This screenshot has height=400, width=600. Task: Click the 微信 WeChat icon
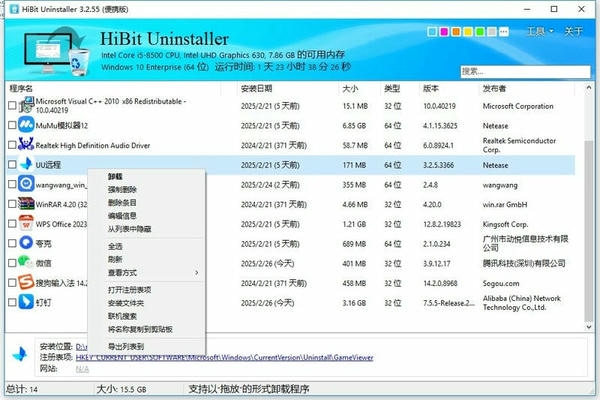coord(26,262)
